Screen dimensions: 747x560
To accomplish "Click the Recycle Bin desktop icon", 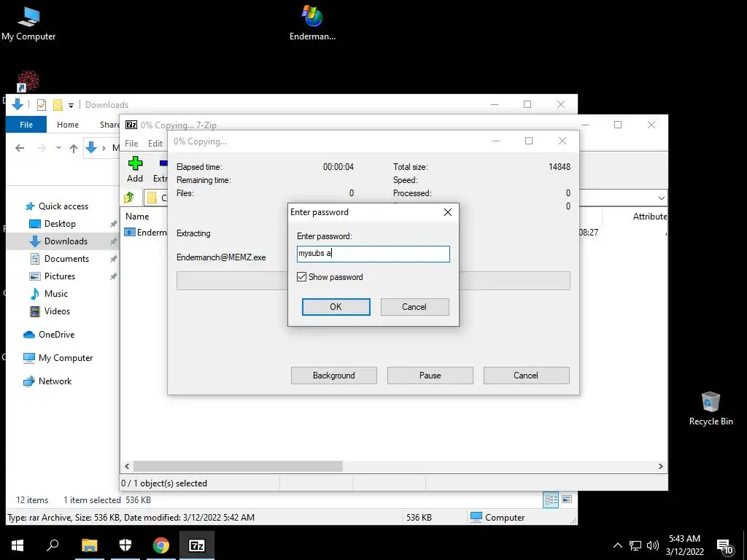I will [x=711, y=408].
